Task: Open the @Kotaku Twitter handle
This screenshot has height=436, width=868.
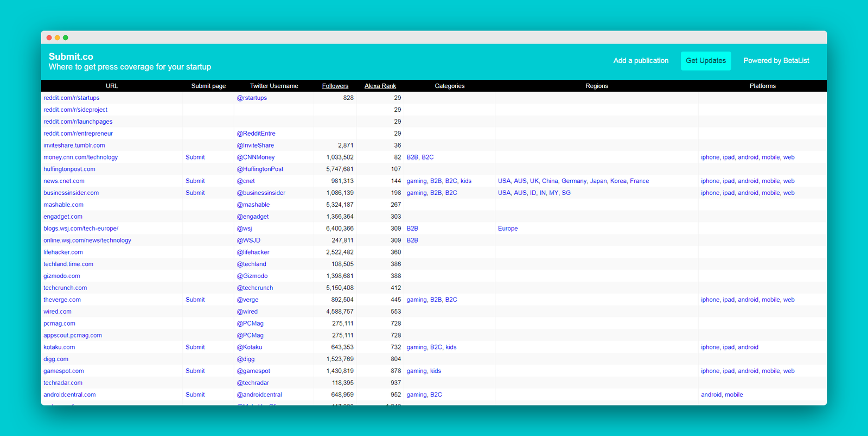Action: tap(250, 347)
